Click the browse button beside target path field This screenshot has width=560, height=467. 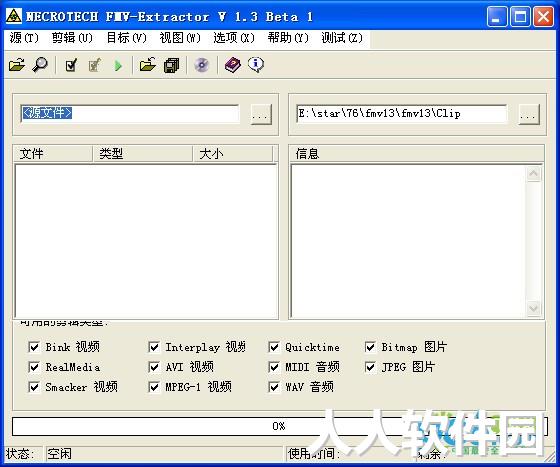coord(529,115)
